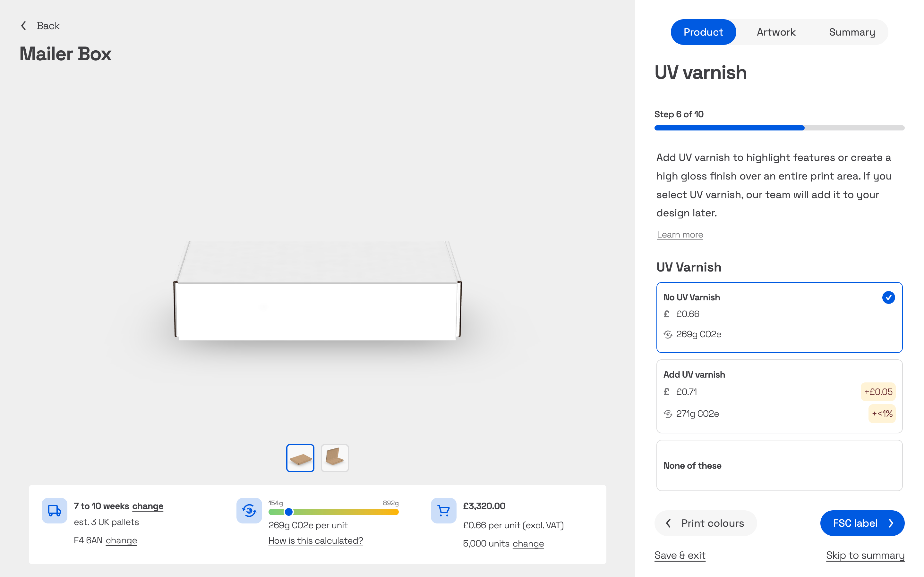The image size is (924, 577).
Task: Change the 7 to 10 weeks lead time
Action: click(147, 506)
